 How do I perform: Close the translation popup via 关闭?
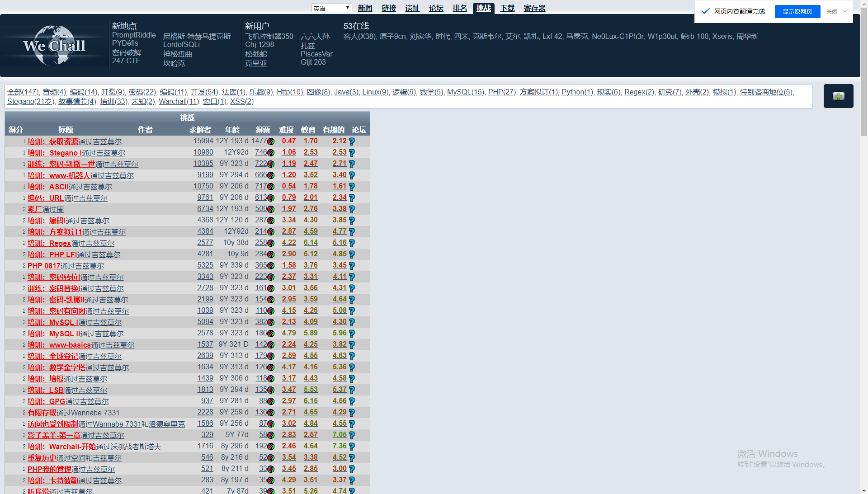click(831, 11)
